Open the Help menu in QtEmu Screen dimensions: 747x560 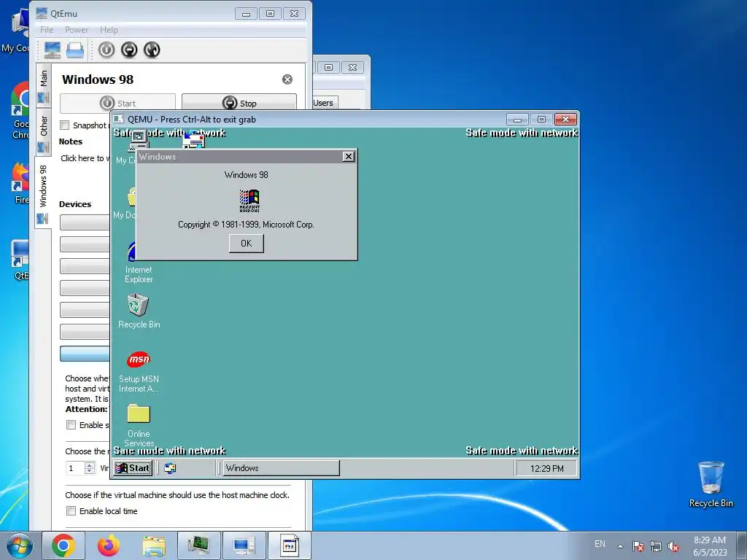click(109, 29)
